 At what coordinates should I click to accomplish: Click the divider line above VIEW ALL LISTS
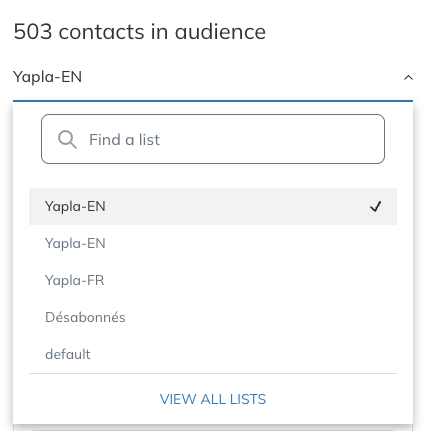coord(213,373)
